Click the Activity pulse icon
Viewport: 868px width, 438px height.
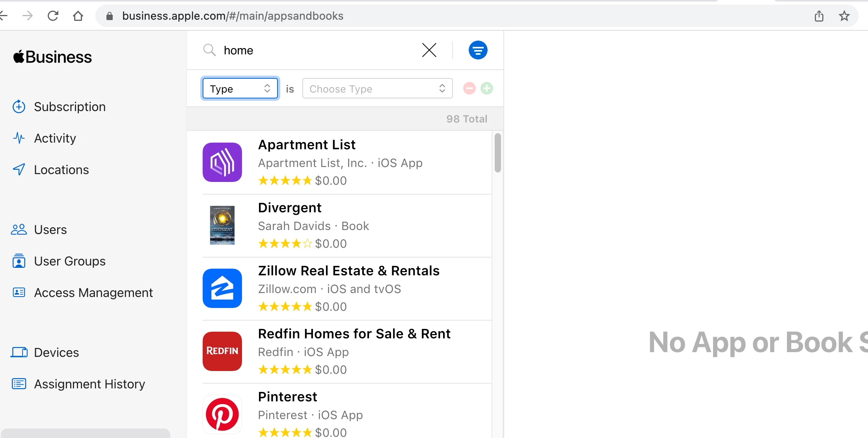coord(19,138)
